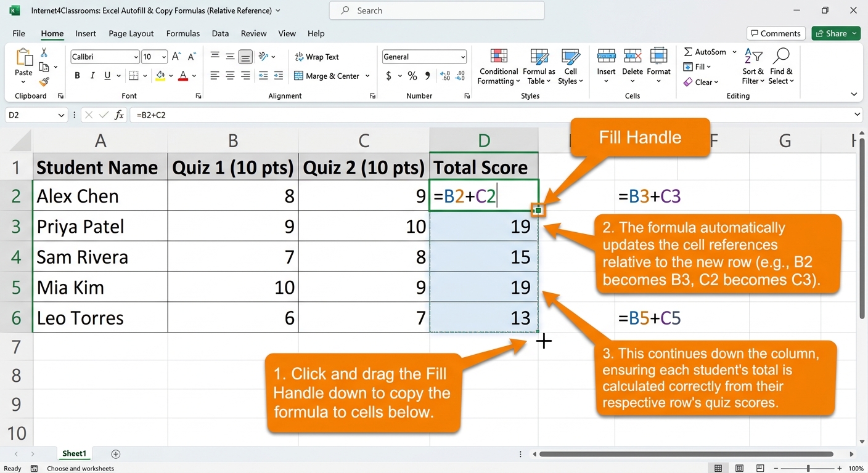This screenshot has width=868, height=473.
Task: Expand the Calibri font name dropdown
Action: pyautogui.click(x=136, y=57)
